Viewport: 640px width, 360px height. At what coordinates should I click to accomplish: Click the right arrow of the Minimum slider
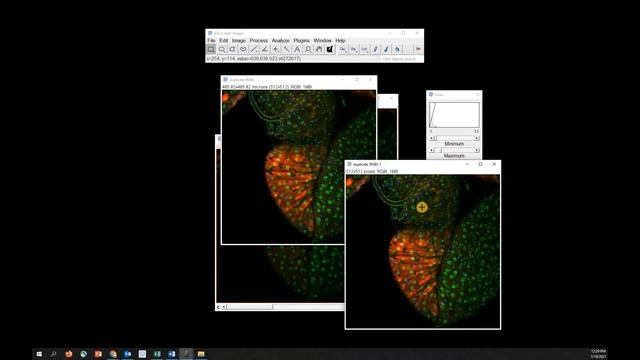point(477,138)
